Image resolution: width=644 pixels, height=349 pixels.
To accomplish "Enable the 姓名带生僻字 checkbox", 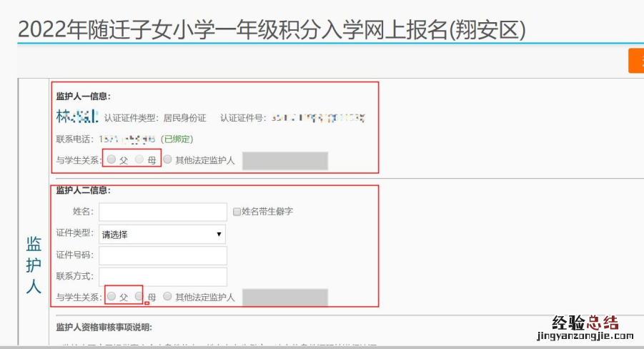I will [237, 212].
